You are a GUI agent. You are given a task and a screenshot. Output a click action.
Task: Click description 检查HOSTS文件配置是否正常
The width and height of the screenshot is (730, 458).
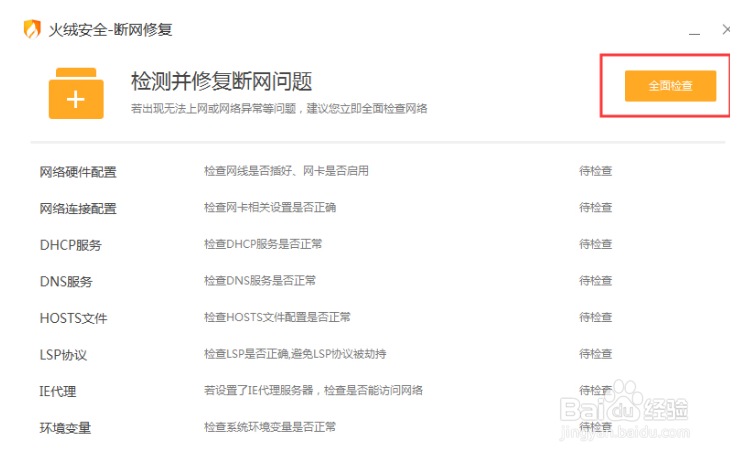click(277, 317)
